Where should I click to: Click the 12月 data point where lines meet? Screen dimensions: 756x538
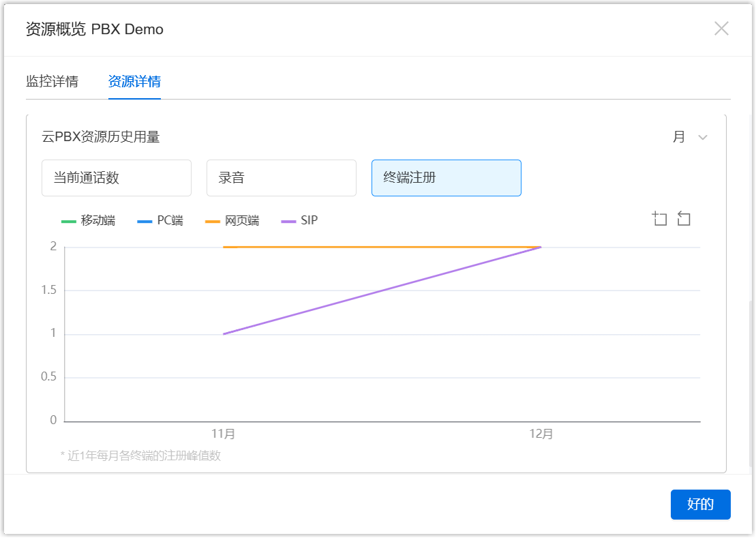pos(541,247)
